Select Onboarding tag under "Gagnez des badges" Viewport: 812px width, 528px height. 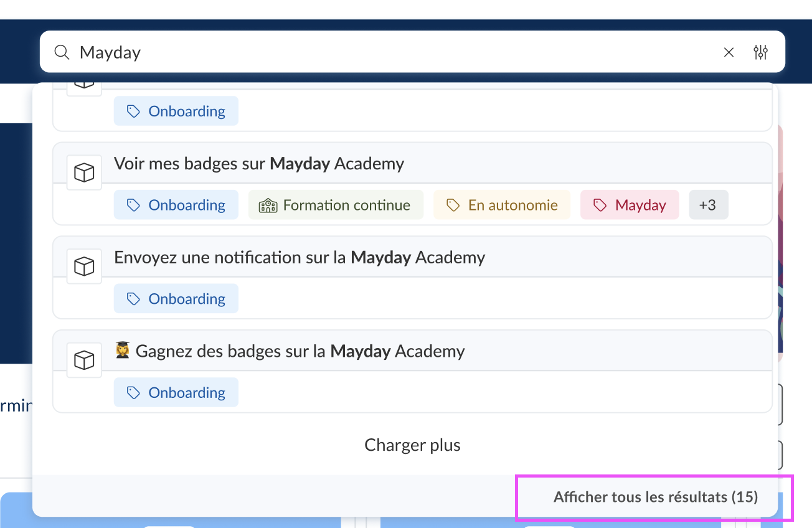click(176, 393)
